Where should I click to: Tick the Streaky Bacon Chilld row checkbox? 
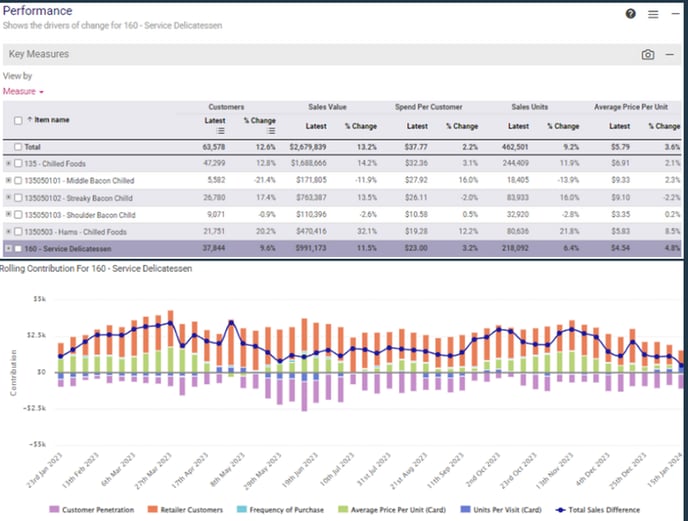point(19,197)
